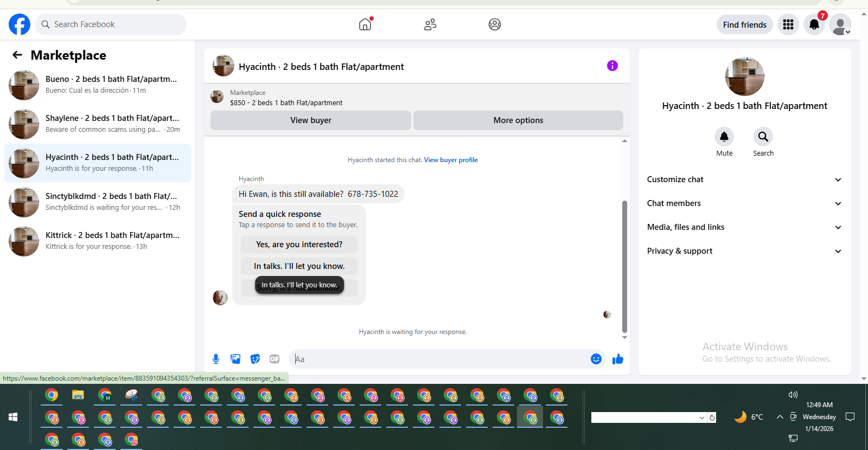Mute this conversation with the bell icon

click(x=724, y=137)
